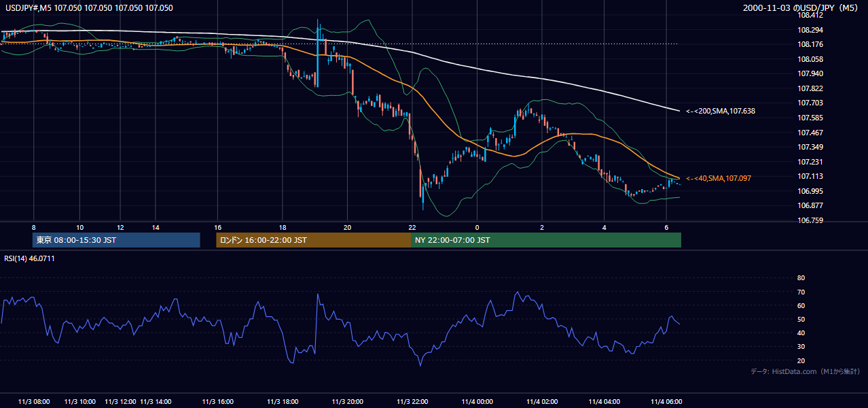Click hour label 16 under the price chart

218,227
